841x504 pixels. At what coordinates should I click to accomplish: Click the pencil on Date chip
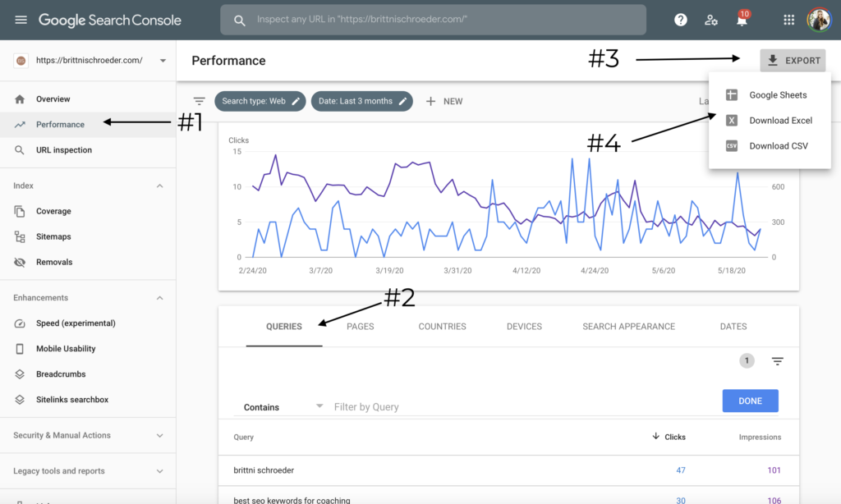click(402, 101)
